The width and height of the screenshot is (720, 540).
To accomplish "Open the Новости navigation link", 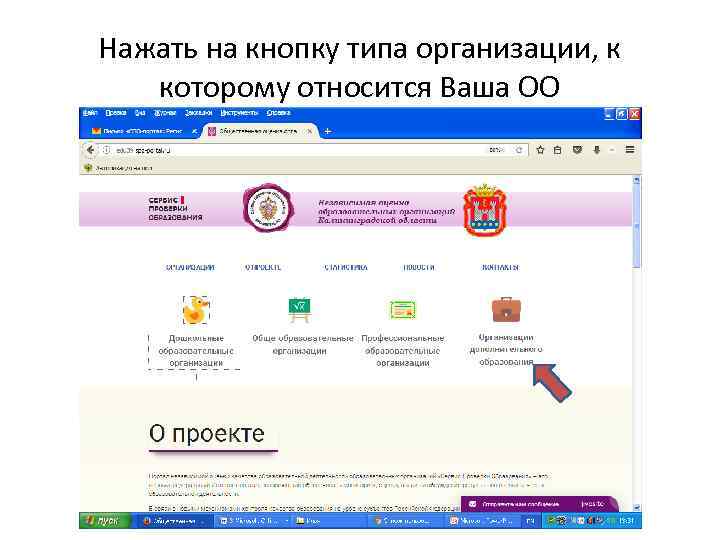I will 419,267.
